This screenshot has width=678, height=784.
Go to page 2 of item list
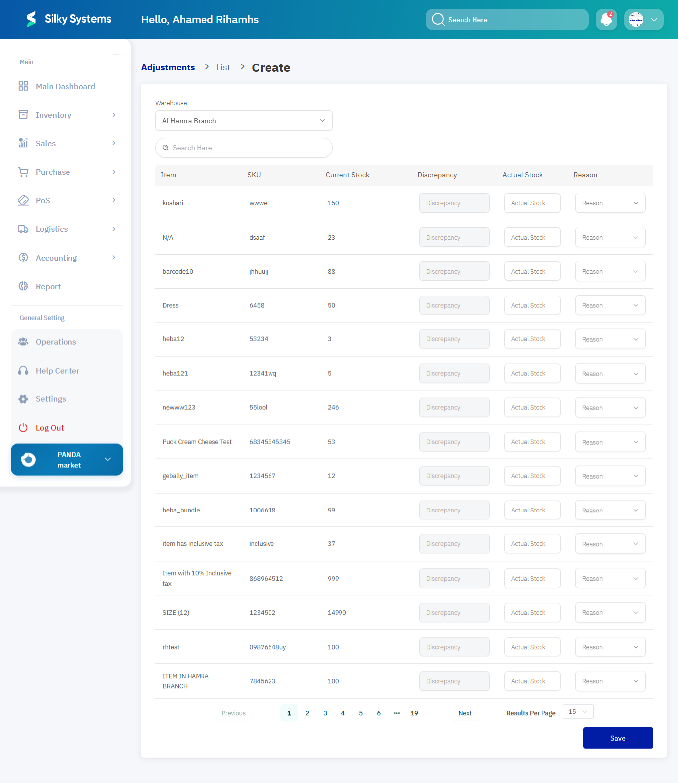(307, 713)
